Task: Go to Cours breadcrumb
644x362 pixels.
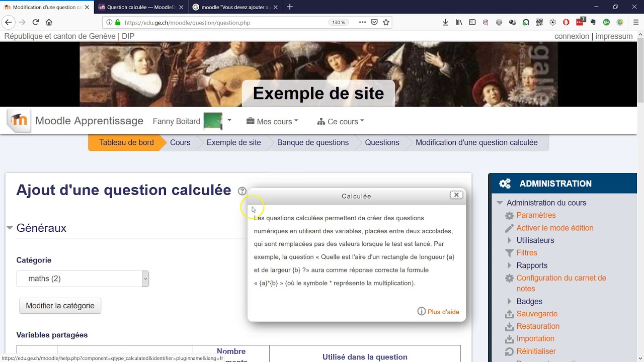Action: point(180,142)
